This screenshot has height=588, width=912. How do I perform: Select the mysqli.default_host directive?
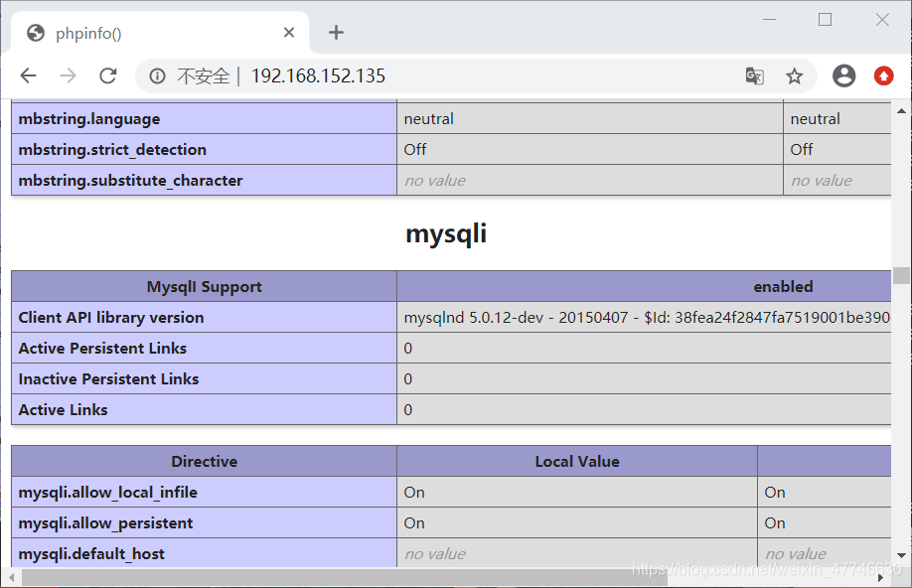pos(204,552)
